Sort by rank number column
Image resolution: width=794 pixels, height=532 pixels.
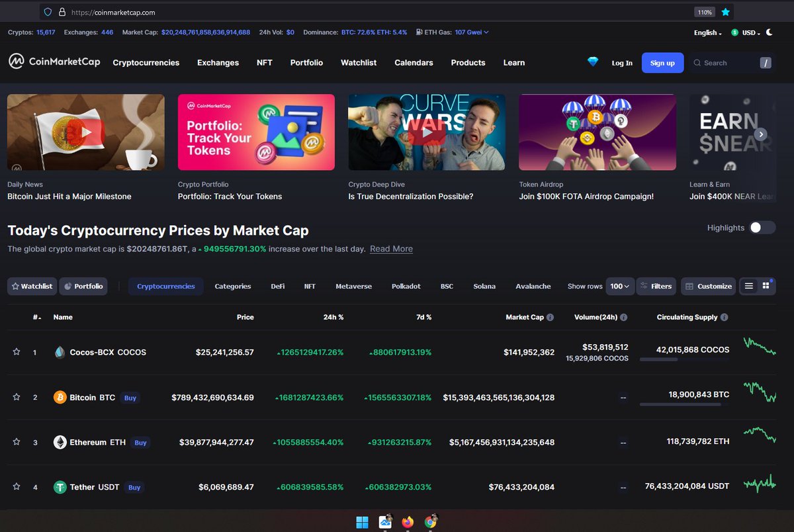click(x=36, y=317)
